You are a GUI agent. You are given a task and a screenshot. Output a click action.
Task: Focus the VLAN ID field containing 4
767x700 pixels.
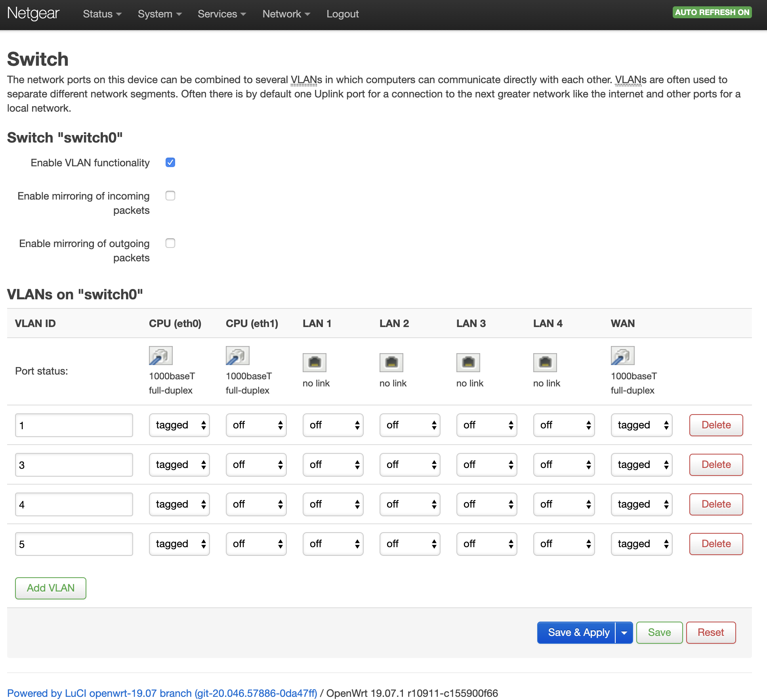(x=74, y=504)
